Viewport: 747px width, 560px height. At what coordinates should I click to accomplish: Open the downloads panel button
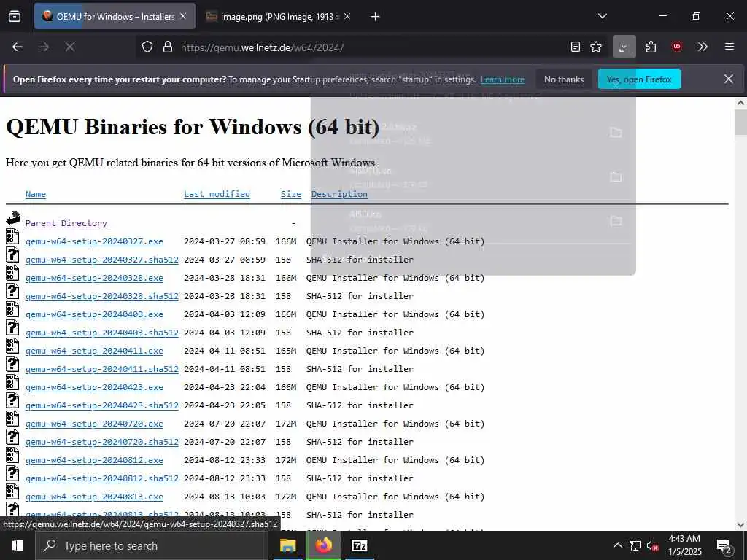[x=624, y=47]
